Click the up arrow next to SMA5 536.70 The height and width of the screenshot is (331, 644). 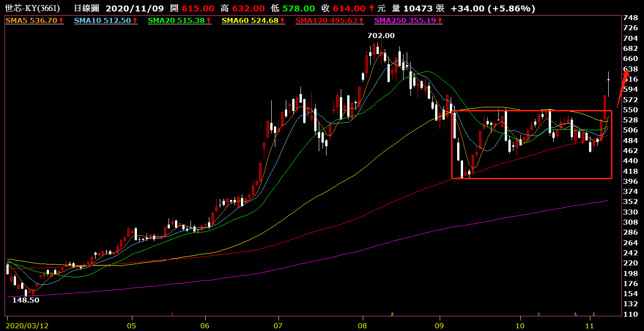[x=61, y=21]
